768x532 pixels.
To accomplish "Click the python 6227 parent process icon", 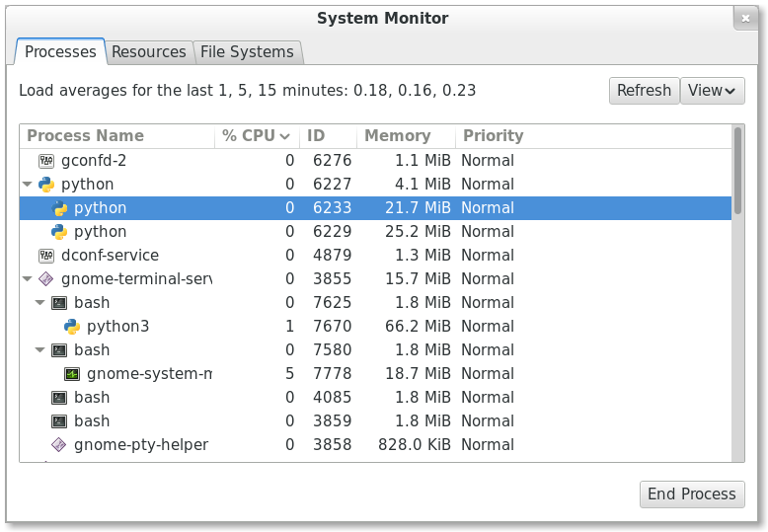I will click(46, 185).
